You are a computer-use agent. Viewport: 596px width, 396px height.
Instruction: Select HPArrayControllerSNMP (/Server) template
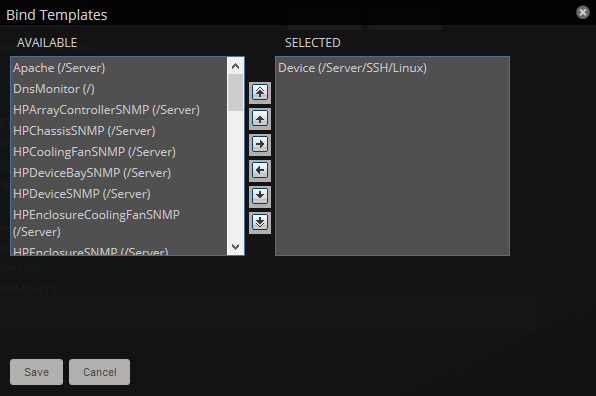pyautogui.click(x=119, y=110)
